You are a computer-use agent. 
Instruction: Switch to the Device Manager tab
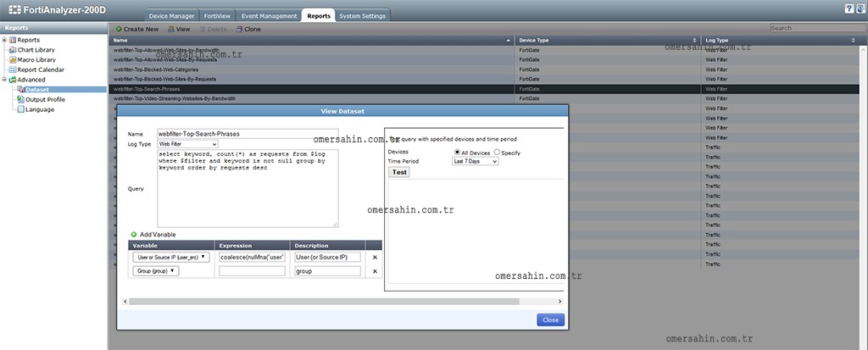[x=171, y=16]
